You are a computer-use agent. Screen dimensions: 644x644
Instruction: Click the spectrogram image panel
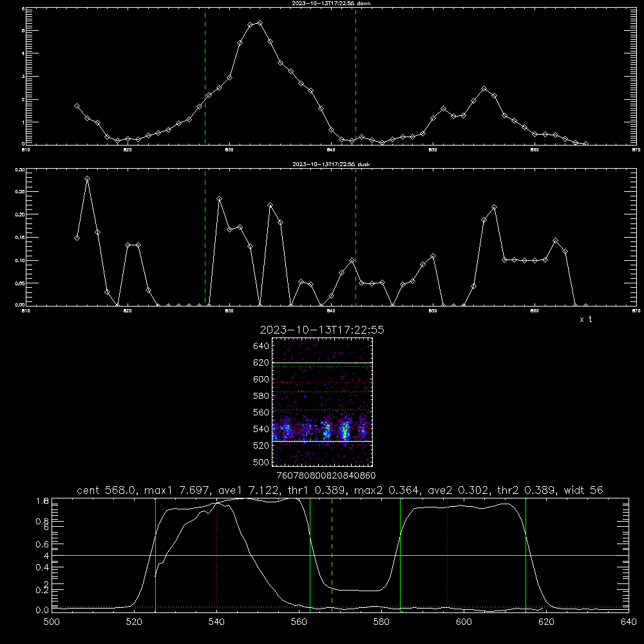(x=322, y=402)
